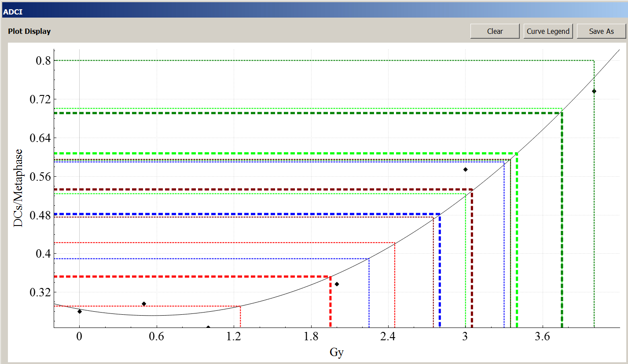Viewport: 628px width, 364px height.
Task: Click the 0.48 y-axis tick label
Action: click(40, 215)
